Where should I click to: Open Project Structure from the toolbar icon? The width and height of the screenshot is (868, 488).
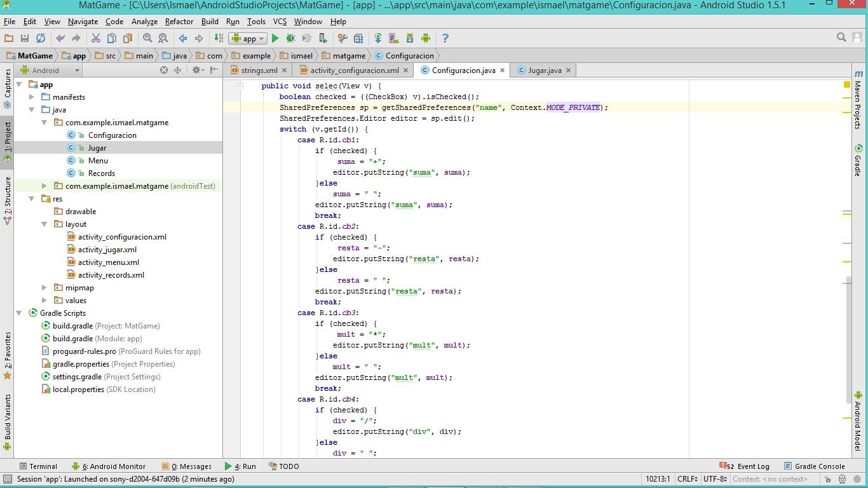click(358, 38)
